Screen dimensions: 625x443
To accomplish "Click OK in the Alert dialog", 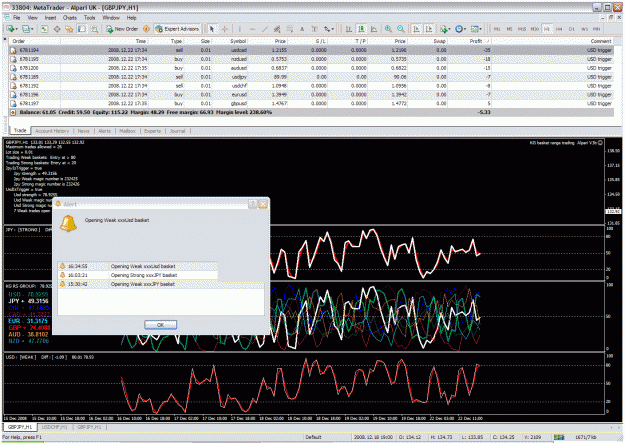I will pos(160,325).
